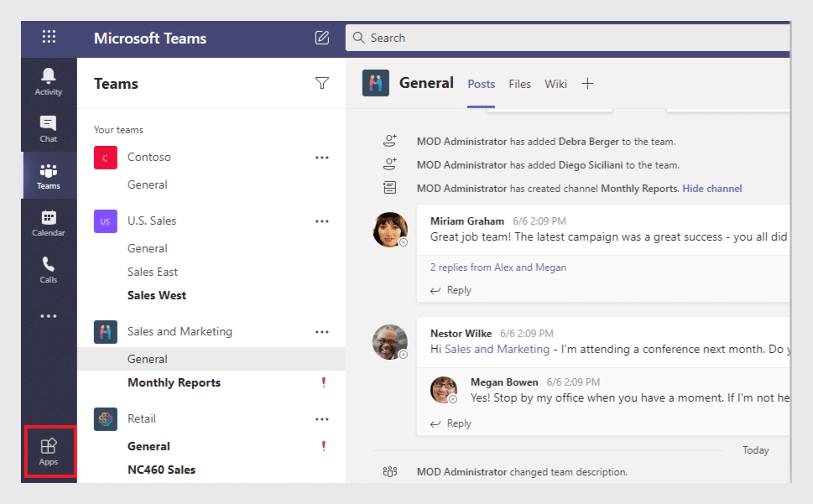Open Miriam Graham's profile picture
This screenshot has width=813, height=504.
point(390,230)
